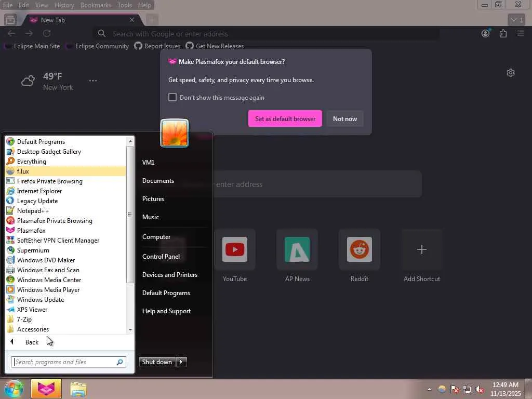Launch Internet Explorer
The image size is (532, 399).
pyautogui.click(x=65, y=191)
